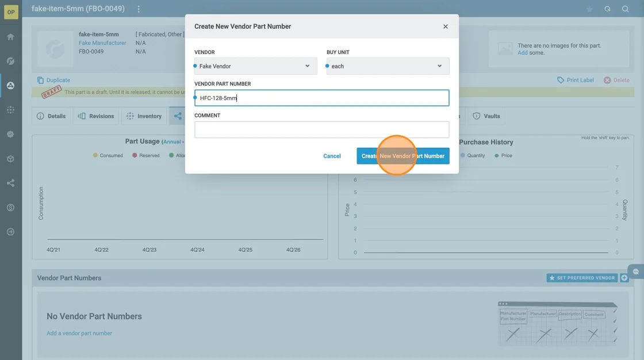Screen dimensions: 644x360
Task: Click Cancel in the dialog
Action: (332, 156)
